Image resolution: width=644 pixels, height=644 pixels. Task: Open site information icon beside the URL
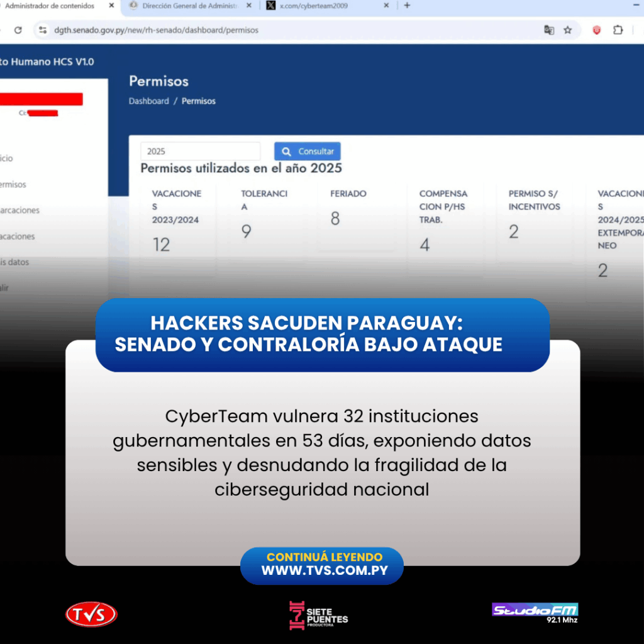point(43,30)
